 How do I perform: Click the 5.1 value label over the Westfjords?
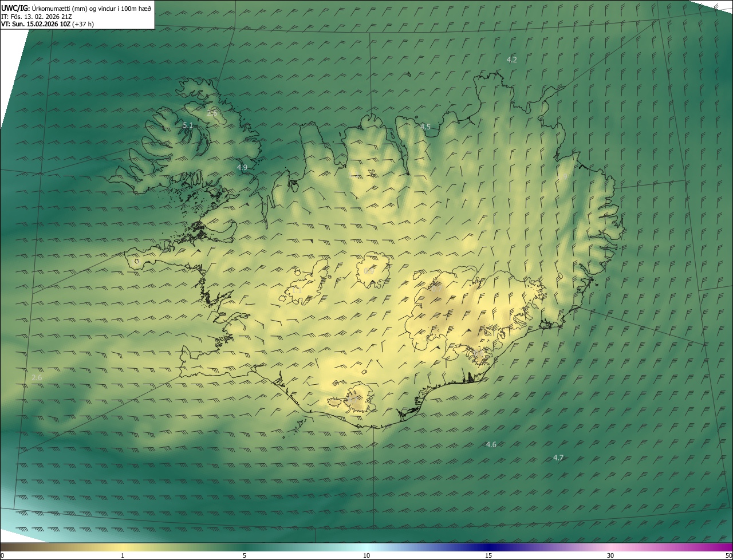pyautogui.click(x=188, y=125)
